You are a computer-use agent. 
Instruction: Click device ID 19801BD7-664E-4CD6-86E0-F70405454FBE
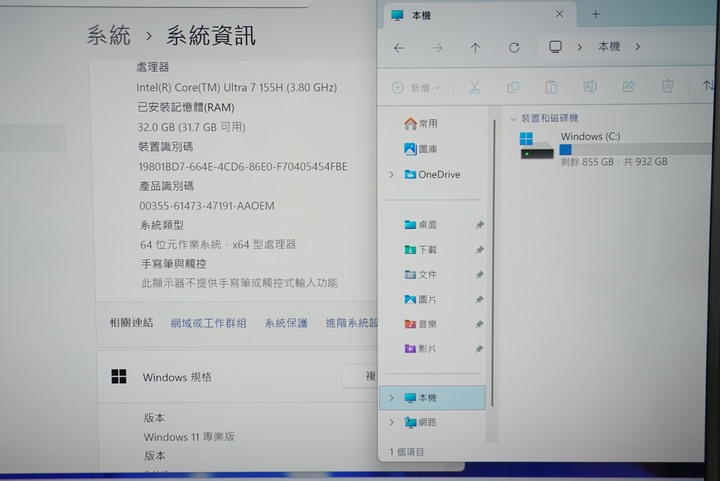click(243, 167)
